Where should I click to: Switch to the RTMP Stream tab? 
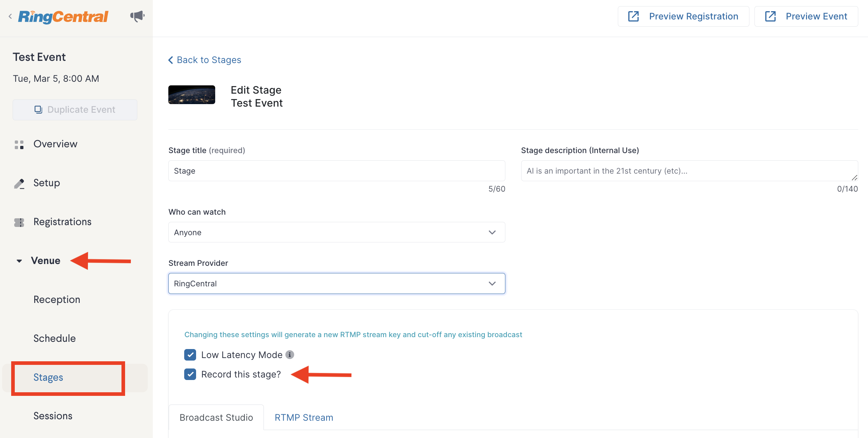(x=304, y=417)
